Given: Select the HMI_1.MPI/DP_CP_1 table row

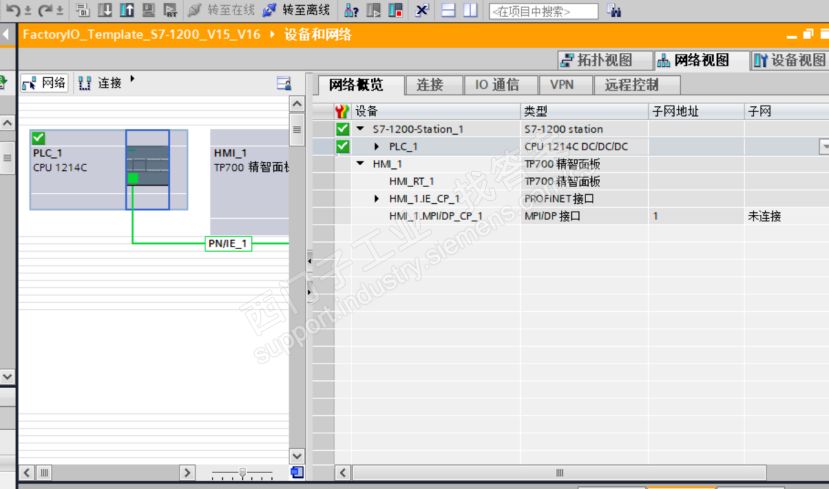Looking at the screenshot, I should [570, 216].
